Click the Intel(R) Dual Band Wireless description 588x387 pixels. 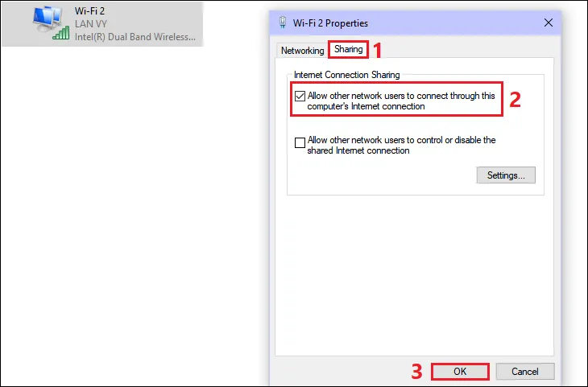point(135,37)
